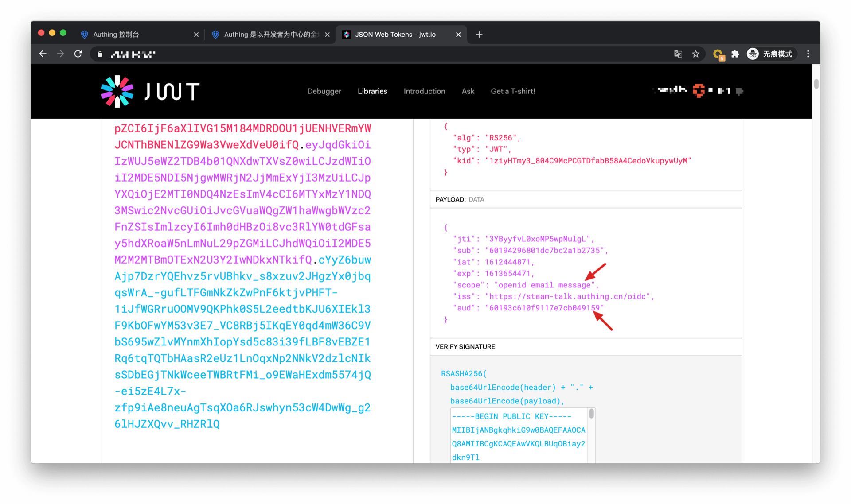This screenshot has height=504, width=851.
Task: Close the JSON Web Tokens tab
Action: point(458,35)
